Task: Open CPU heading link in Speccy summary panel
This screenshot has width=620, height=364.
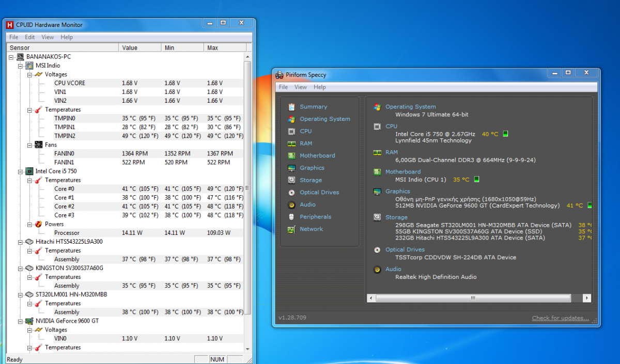Action: click(x=392, y=126)
